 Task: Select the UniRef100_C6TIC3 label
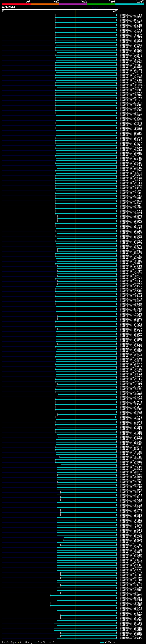click(x=131, y=58)
